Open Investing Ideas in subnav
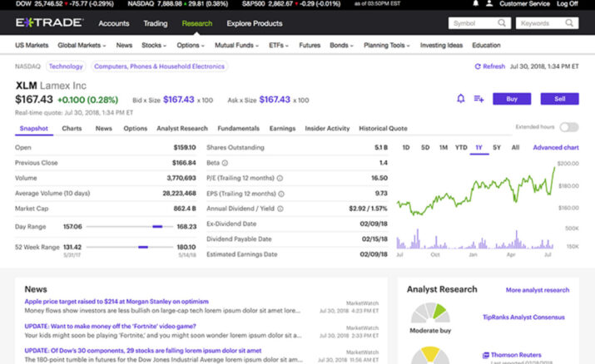Viewport: 595px width, 364px height. (441, 45)
